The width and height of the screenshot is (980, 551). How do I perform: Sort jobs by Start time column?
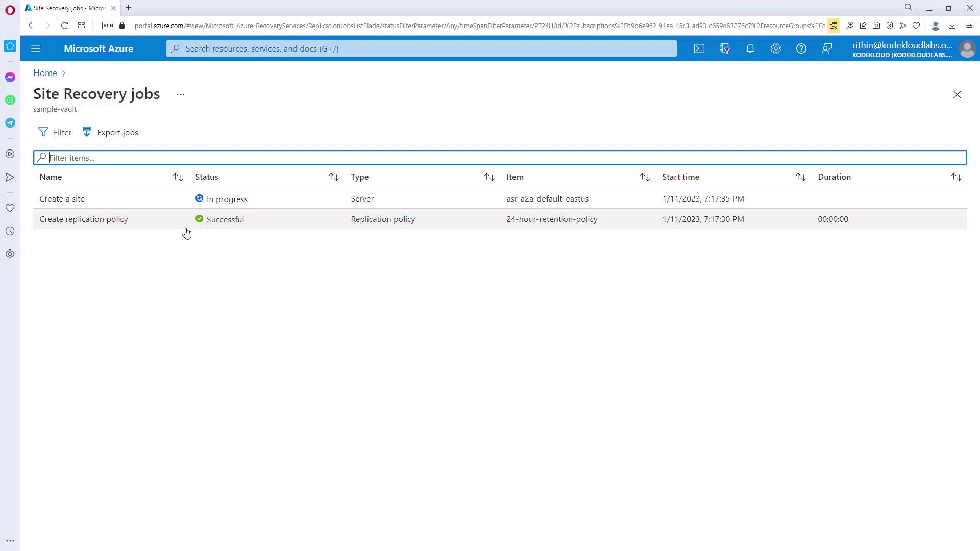[800, 177]
